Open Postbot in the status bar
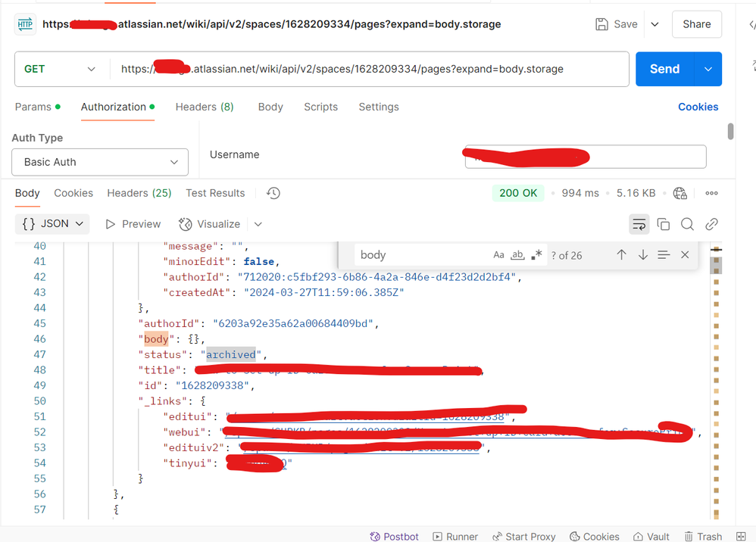 click(x=394, y=536)
